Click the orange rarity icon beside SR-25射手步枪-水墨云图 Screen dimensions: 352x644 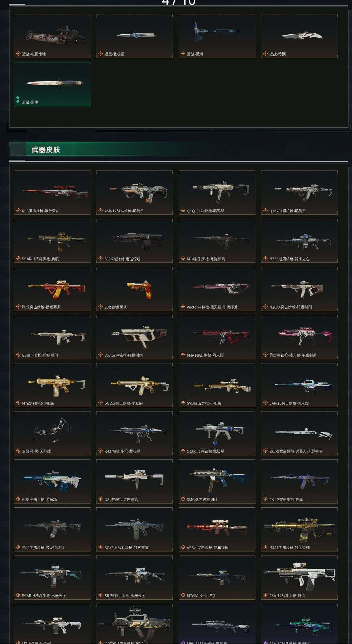coord(101,595)
